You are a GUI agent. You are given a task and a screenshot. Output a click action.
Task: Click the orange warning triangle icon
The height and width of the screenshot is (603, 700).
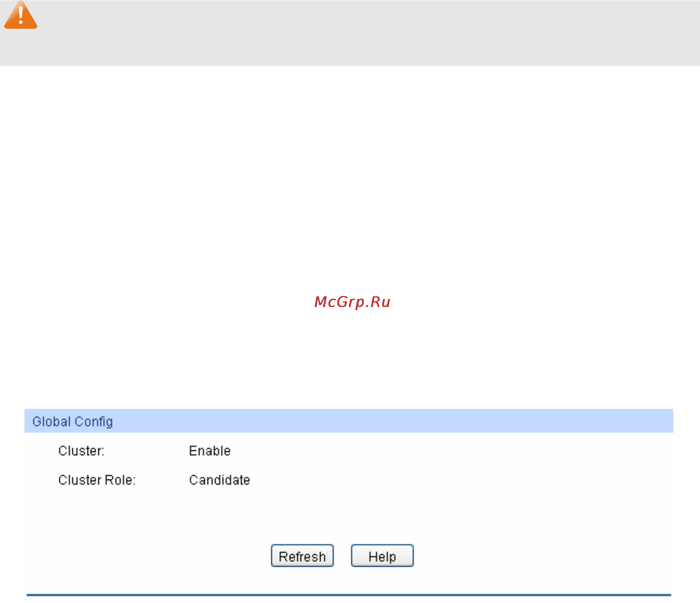[20, 15]
